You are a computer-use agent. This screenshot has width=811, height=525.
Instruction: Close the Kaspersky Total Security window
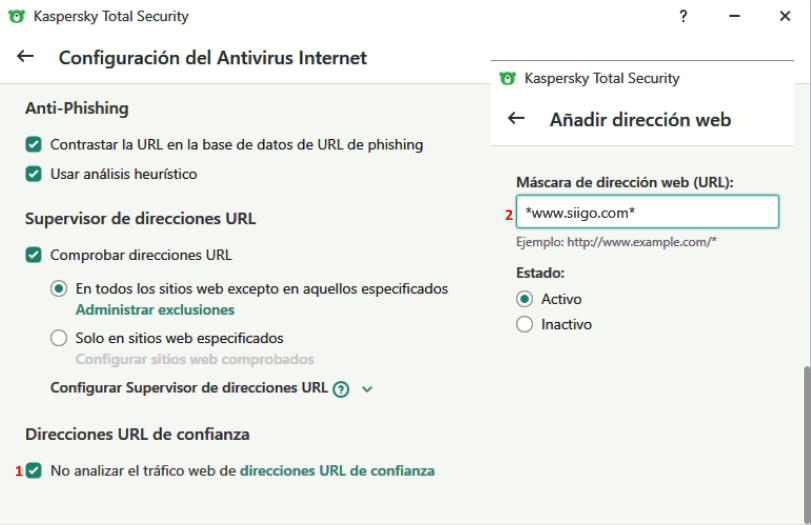pyautogui.click(x=785, y=17)
